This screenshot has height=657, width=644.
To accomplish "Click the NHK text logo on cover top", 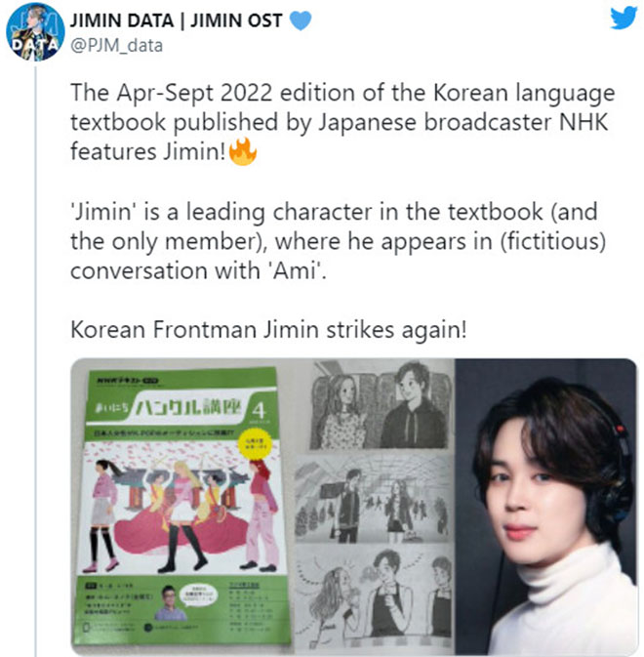I will [x=127, y=381].
